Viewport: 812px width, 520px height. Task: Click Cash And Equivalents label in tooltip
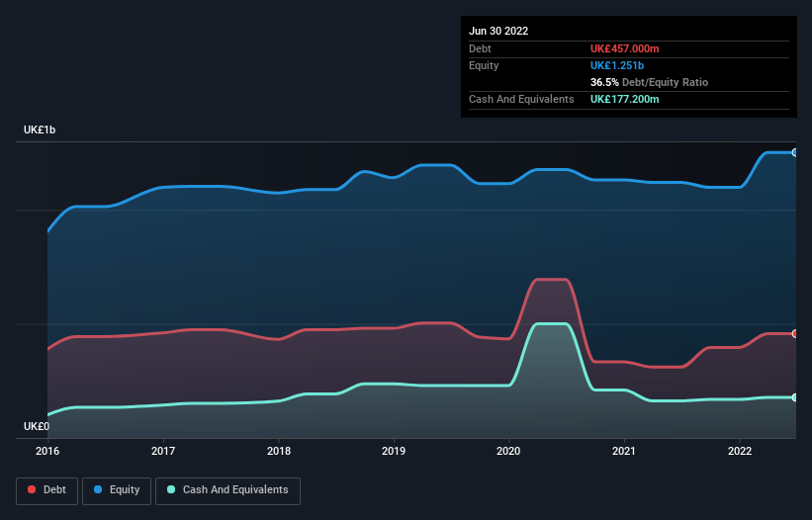521,99
